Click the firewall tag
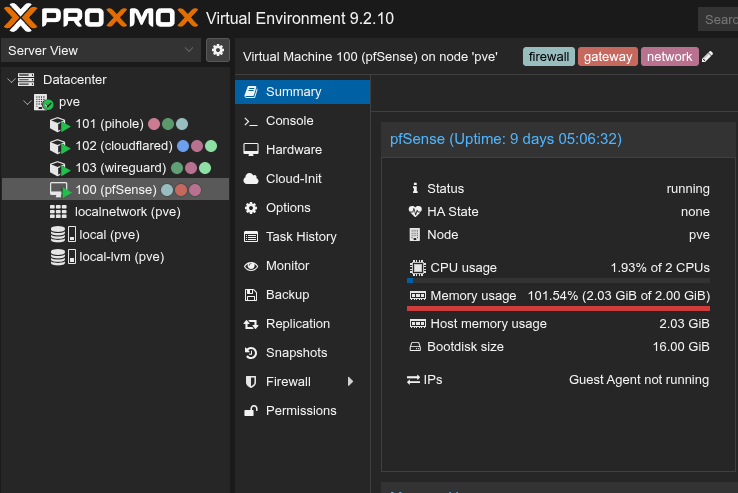The height and width of the screenshot is (493, 738). pos(549,57)
